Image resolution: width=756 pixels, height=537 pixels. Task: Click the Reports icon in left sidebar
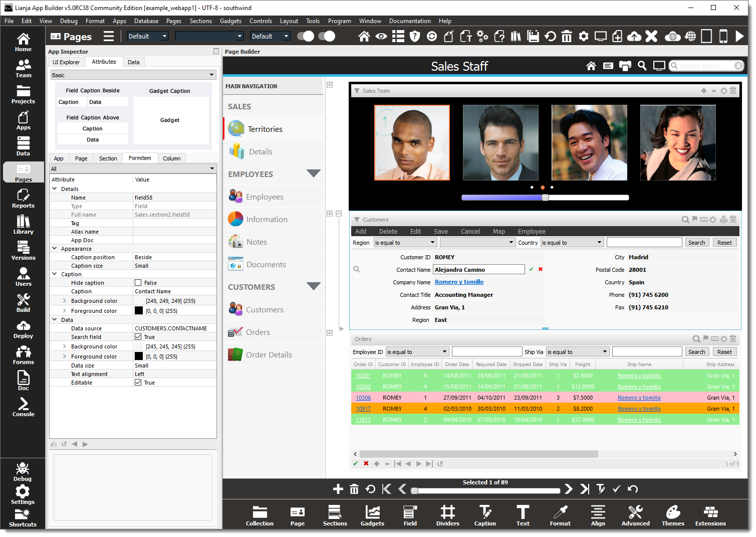23,199
